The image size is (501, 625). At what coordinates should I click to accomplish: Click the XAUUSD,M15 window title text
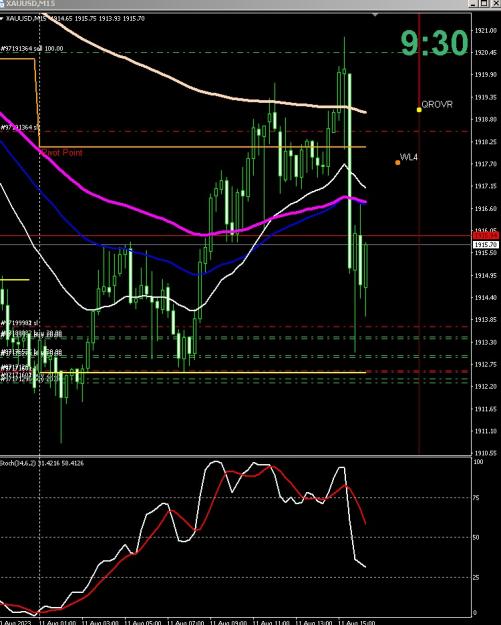30,3
